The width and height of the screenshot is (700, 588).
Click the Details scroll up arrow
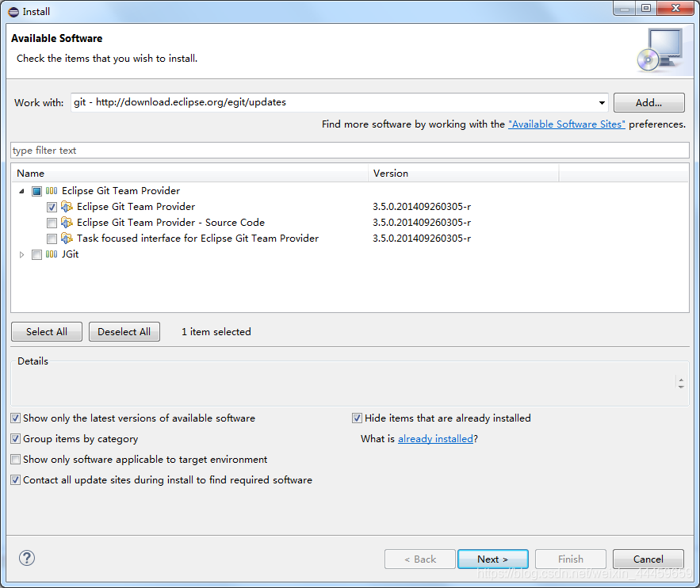pyautogui.click(x=681, y=380)
